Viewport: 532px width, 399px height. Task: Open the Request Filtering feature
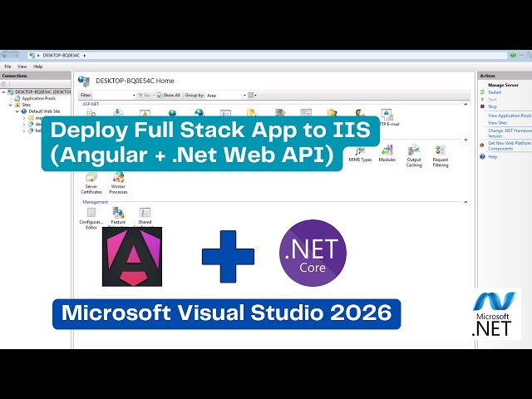pyautogui.click(x=441, y=155)
